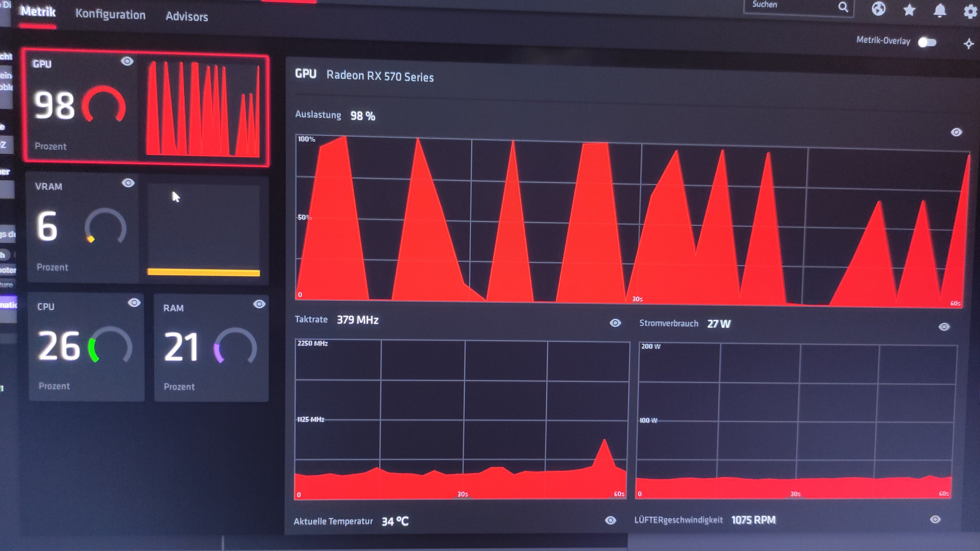Image resolution: width=980 pixels, height=551 pixels.
Task: Click the crosshair icon below the gear
Action: pos(969,44)
